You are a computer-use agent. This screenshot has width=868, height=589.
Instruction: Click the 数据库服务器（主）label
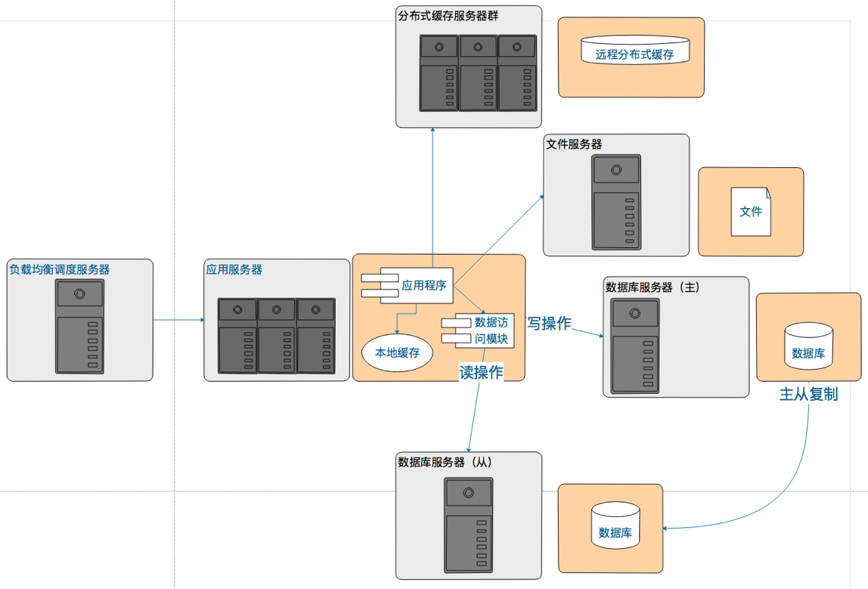click(653, 287)
